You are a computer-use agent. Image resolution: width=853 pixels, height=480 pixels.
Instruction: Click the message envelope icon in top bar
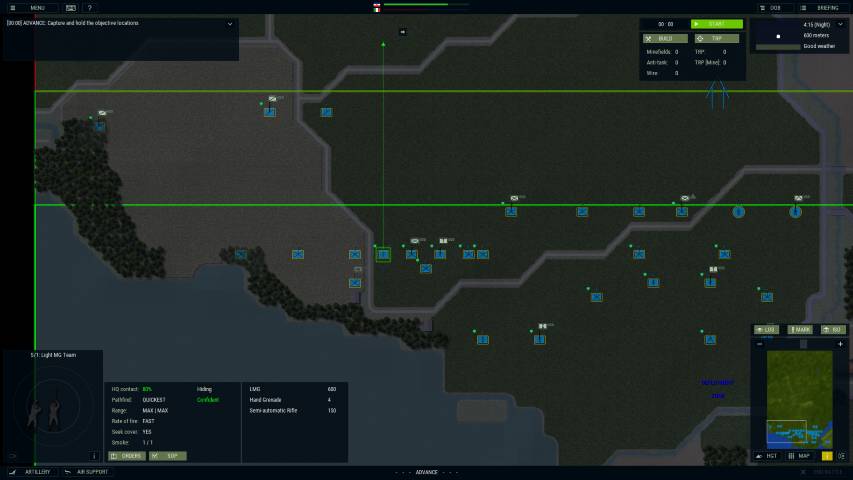pyautogui.click(x=70, y=7)
